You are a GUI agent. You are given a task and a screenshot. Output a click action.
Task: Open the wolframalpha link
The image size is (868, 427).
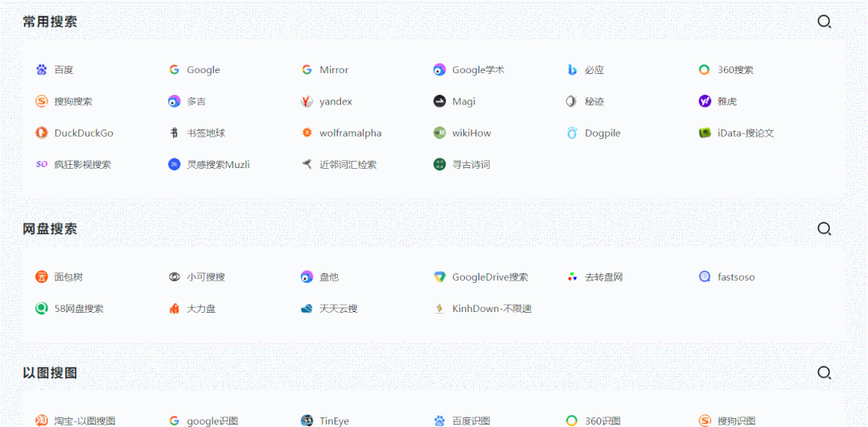tap(351, 133)
